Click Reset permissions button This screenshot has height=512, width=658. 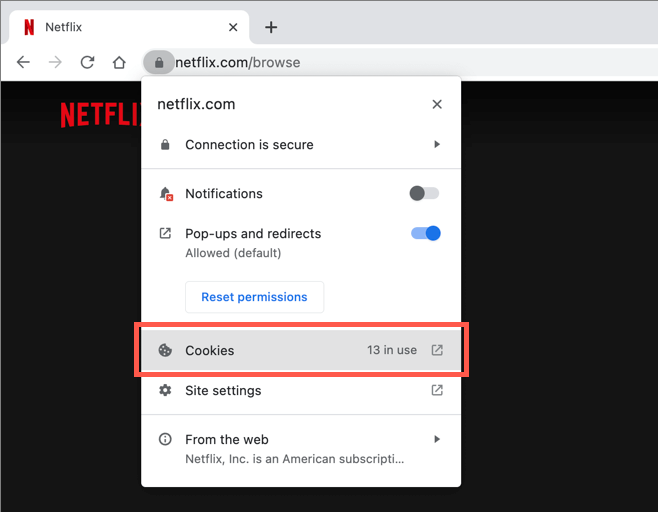[x=254, y=297]
